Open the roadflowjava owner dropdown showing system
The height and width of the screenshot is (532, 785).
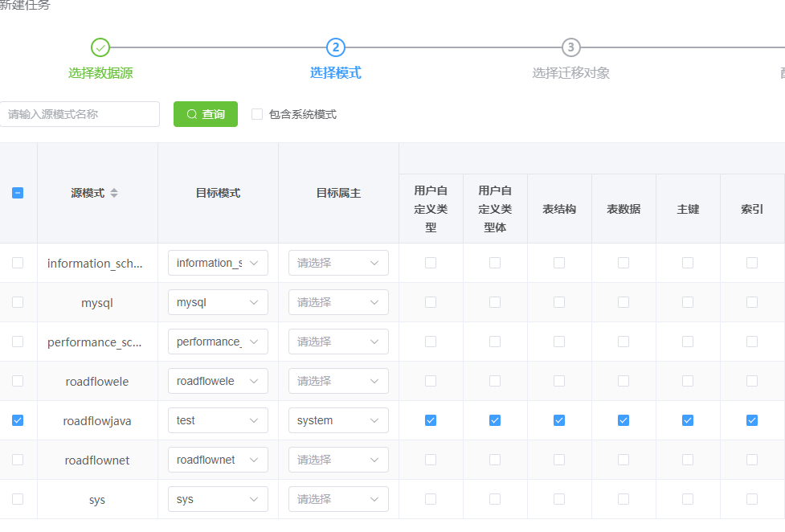coord(338,420)
